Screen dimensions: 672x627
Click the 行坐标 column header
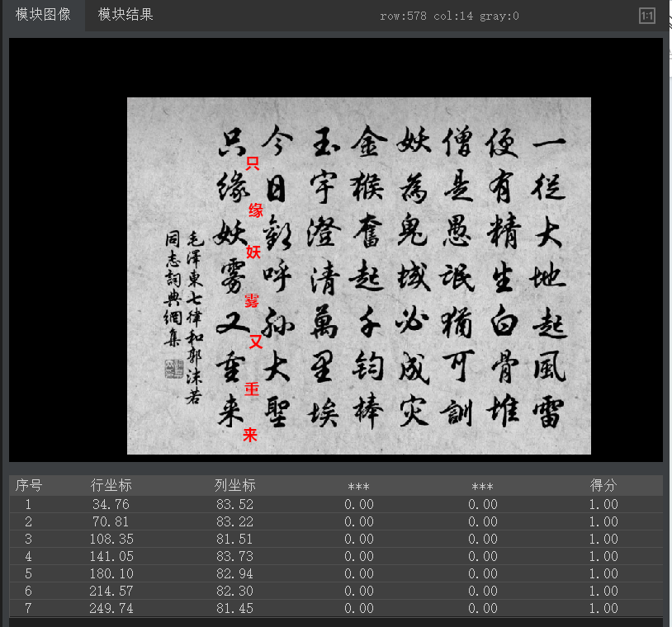tap(111, 485)
